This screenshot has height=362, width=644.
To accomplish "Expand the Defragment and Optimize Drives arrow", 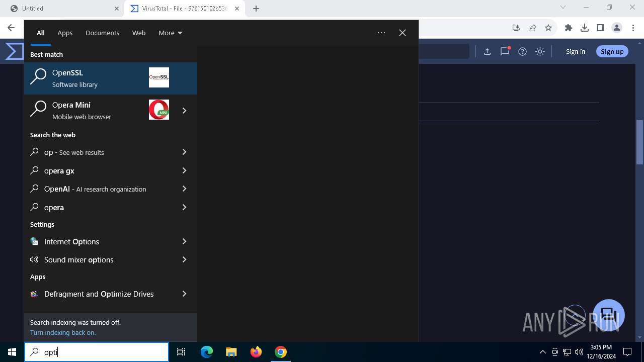I will [184, 294].
